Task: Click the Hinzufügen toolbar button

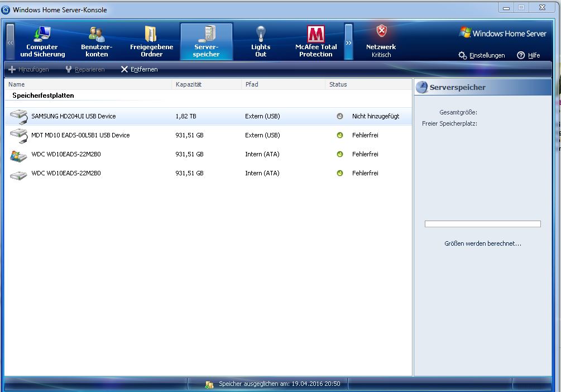Action: tap(28, 69)
